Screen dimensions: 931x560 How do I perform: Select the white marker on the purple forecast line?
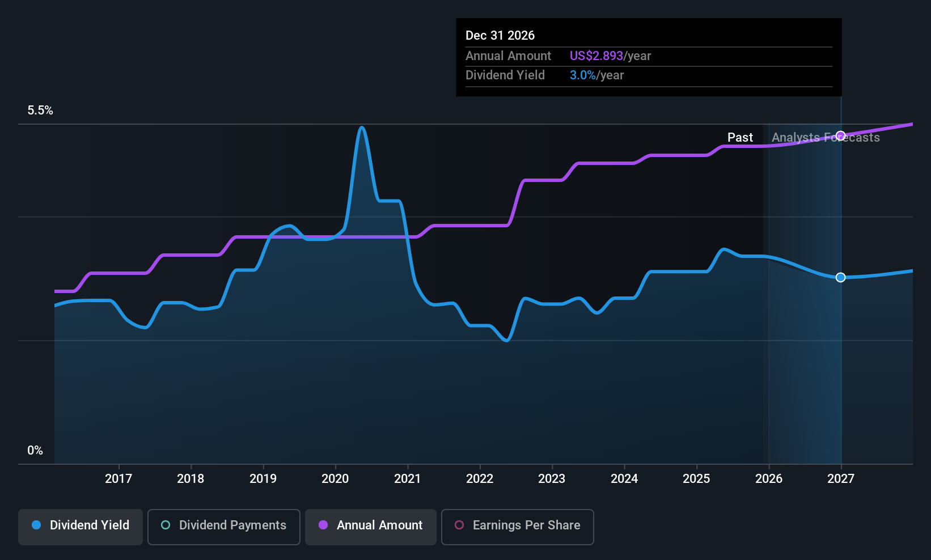[840, 135]
